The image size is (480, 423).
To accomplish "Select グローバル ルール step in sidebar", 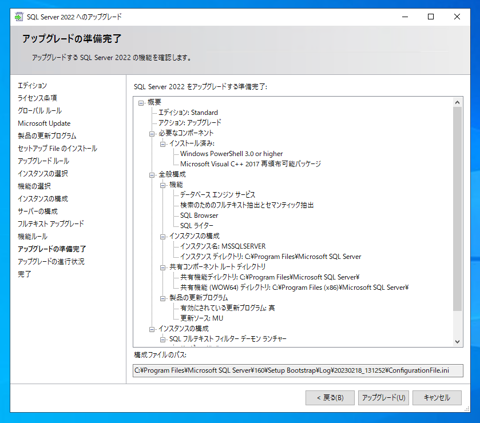I will (40, 111).
